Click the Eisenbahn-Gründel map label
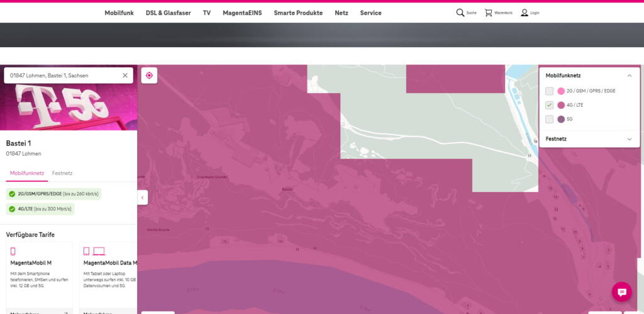The height and width of the screenshot is (314, 644). [213, 177]
